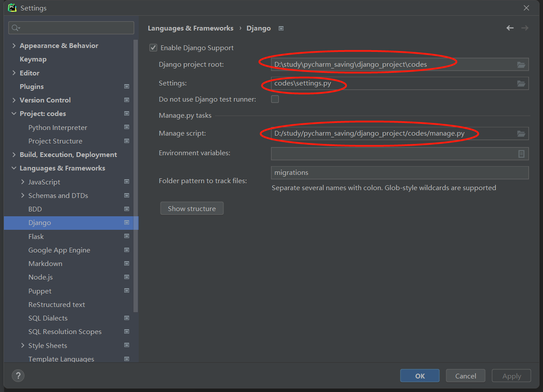This screenshot has width=543, height=392.
Task: Click the project-level icon beside Template Languages
Action: click(126, 359)
